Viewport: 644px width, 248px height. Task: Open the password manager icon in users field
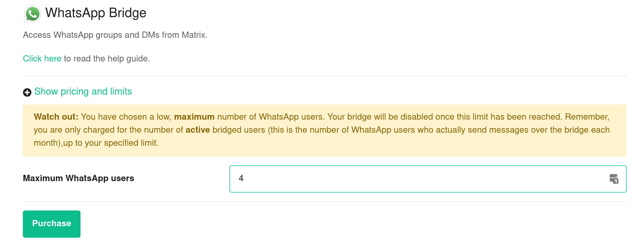click(614, 179)
